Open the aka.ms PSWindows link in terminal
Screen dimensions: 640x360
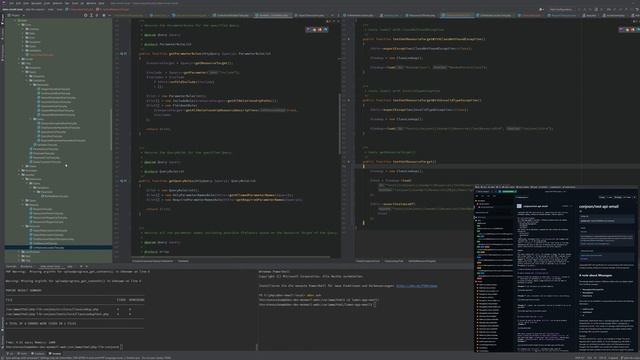pos(416,286)
